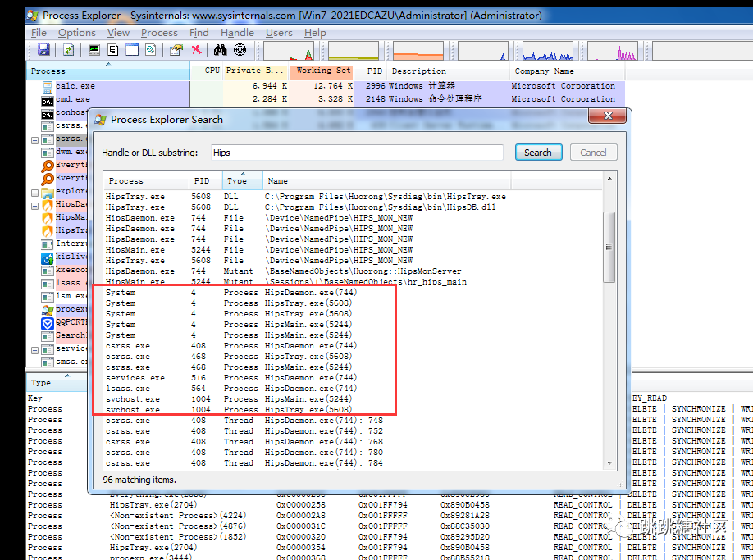Select lsass.exe 564 Process result row
The height and width of the screenshot is (560, 753).
(354, 388)
